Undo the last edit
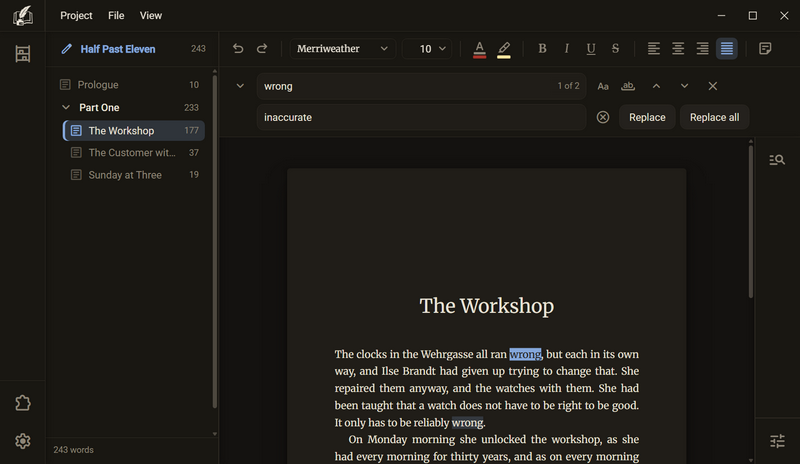Image resolution: width=800 pixels, height=464 pixels. point(238,48)
